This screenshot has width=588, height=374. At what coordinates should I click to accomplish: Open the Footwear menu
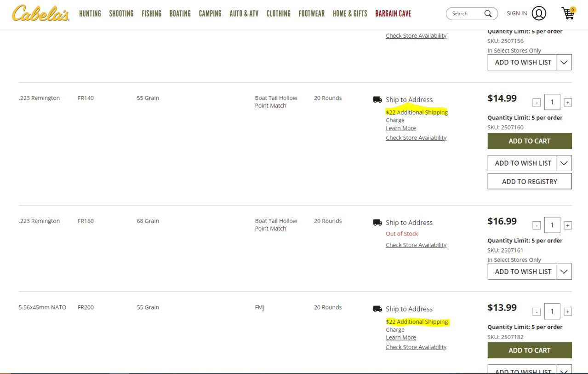(x=312, y=13)
